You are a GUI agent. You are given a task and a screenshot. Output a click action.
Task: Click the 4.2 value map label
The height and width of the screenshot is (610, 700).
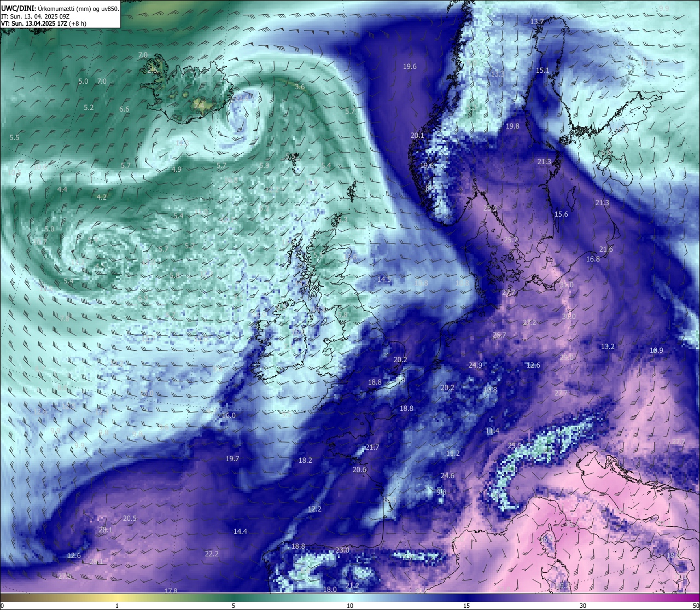coord(101,197)
